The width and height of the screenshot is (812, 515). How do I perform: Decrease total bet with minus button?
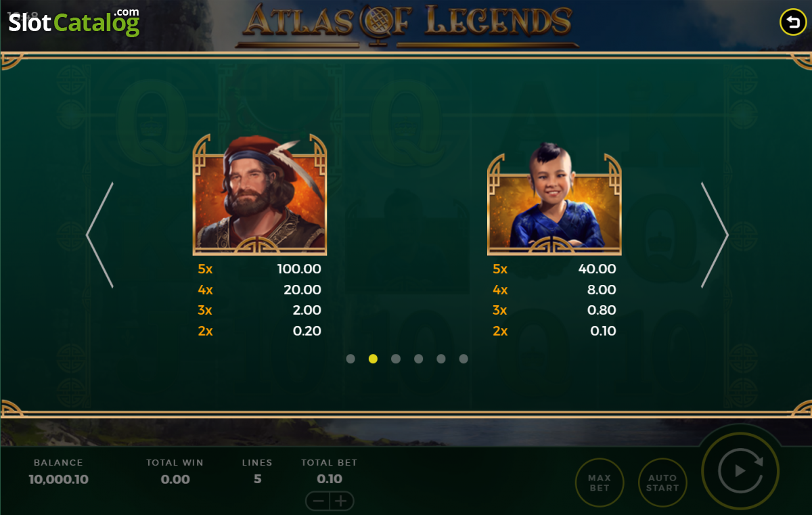(317, 501)
